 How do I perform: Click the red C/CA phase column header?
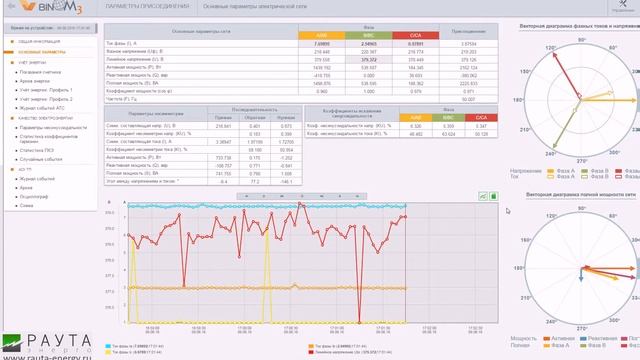(416, 36)
